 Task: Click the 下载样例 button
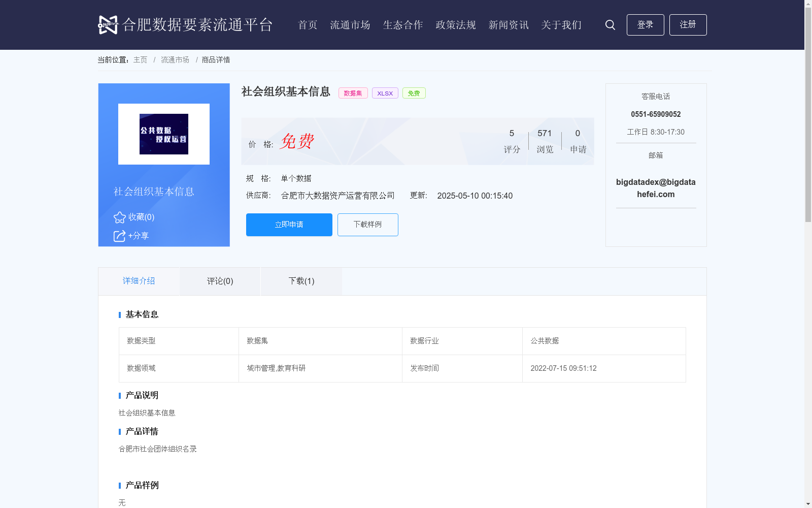(368, 225)
